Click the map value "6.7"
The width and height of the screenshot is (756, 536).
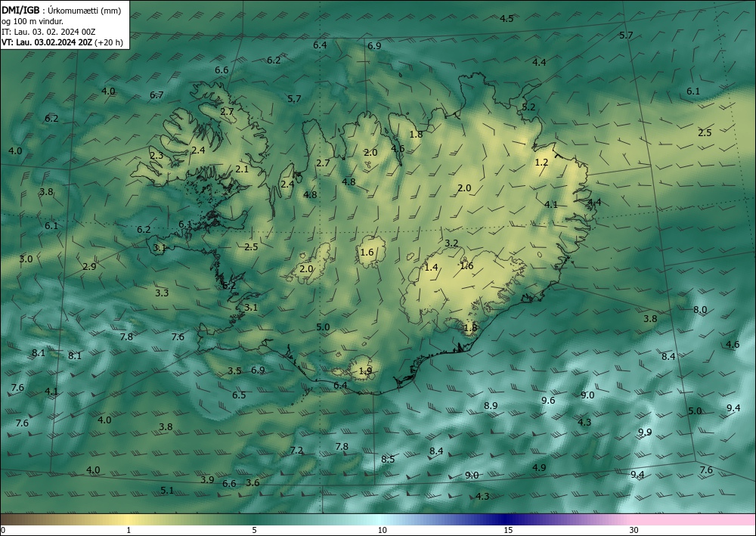pos(156,95)
